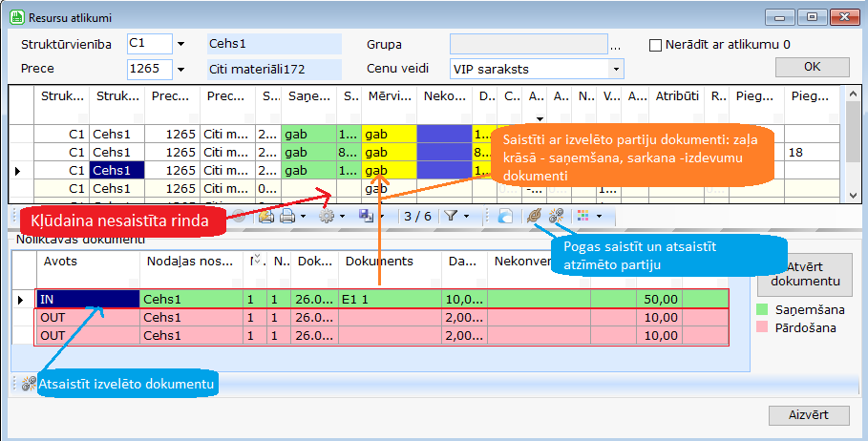Screen dimensions: 868x441
Task: Click the 3 / 6 record counter in the toolbar
Action: [x=417, y=217]
